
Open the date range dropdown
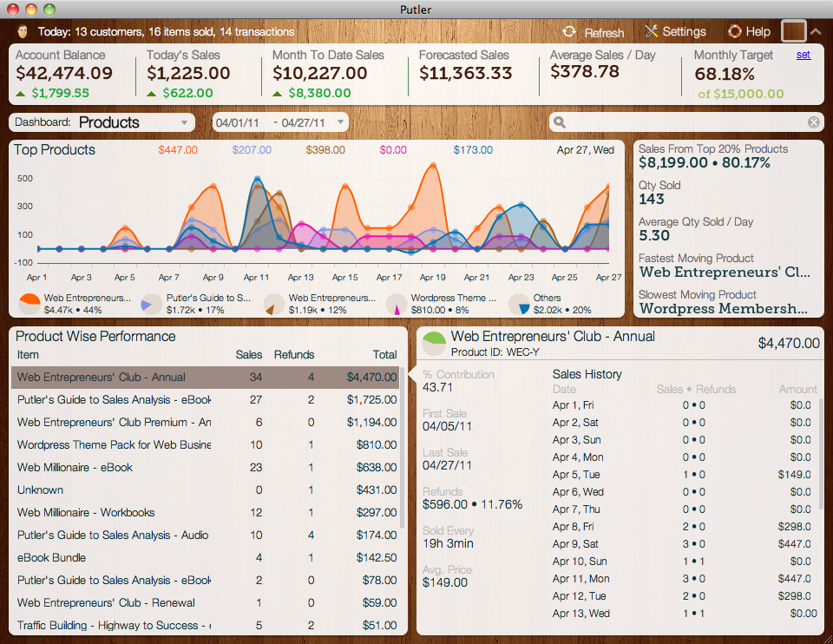pyautogui.click(x=279, y=122)
